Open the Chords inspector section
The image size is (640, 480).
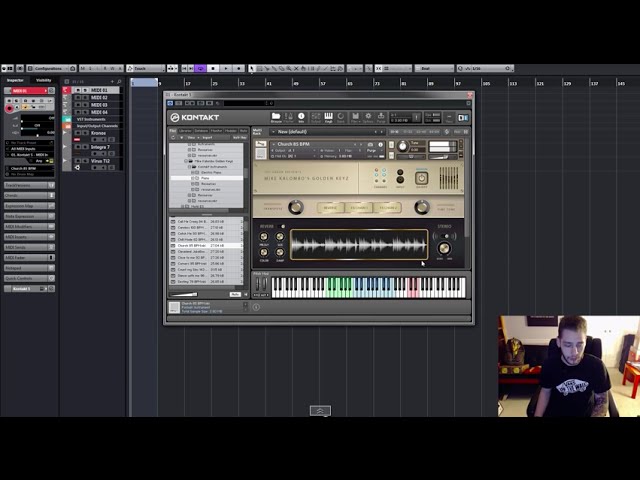29,196
